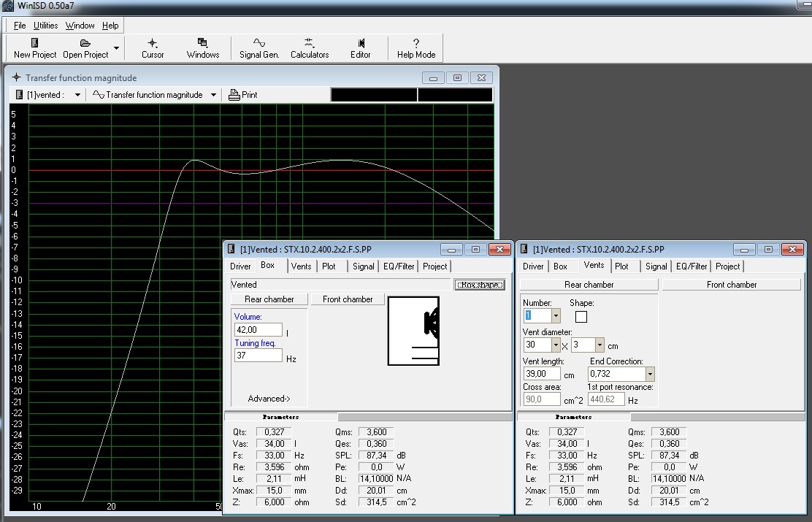Open the Calculators tool
The image size is (812, 522).
tap(309, 43)
